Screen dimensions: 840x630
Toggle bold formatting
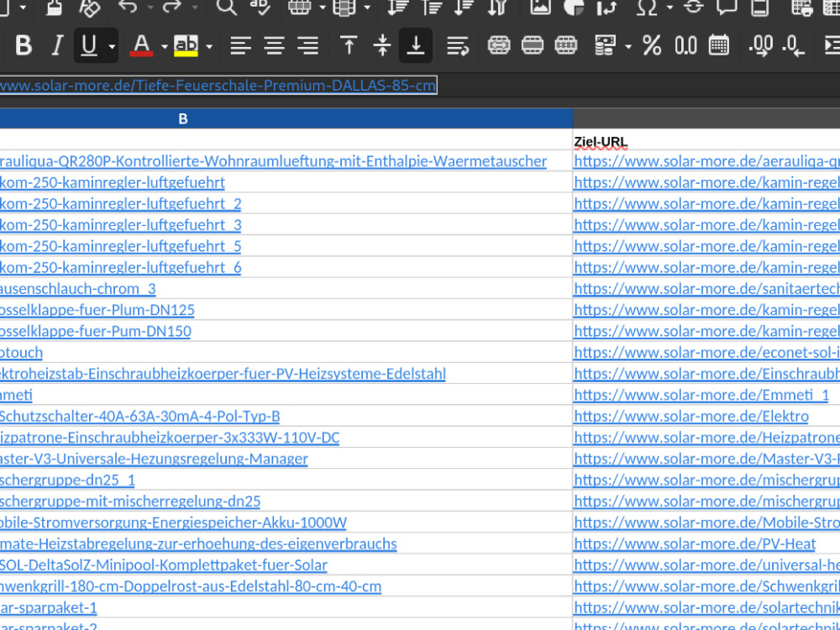pos(24,45)
